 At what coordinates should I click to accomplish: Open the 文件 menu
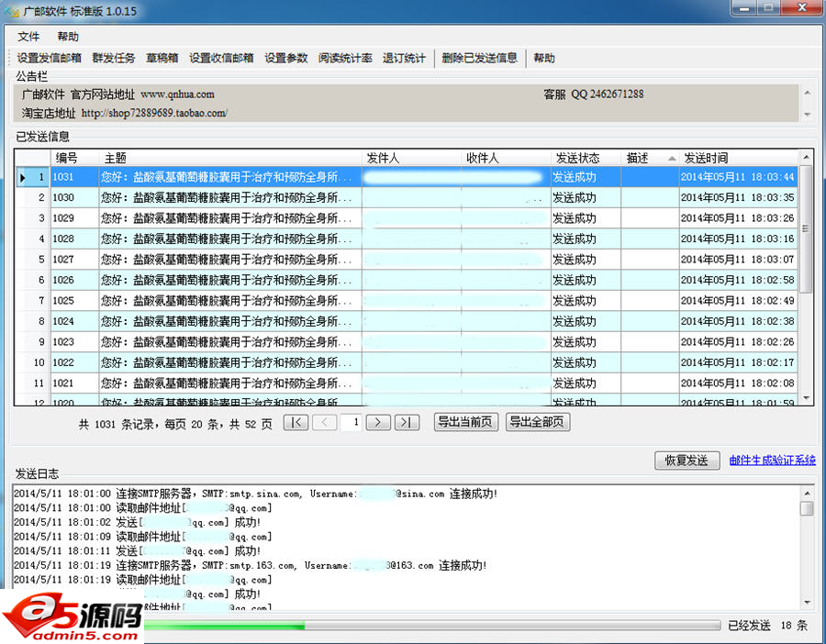[x=28, y=37]
